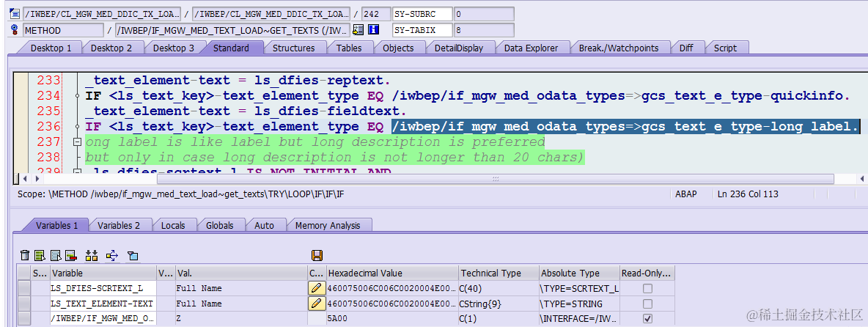Screen dimensions: 868x327
Task: Open Memory Analysis tab
Action: (x=328, y=225)
